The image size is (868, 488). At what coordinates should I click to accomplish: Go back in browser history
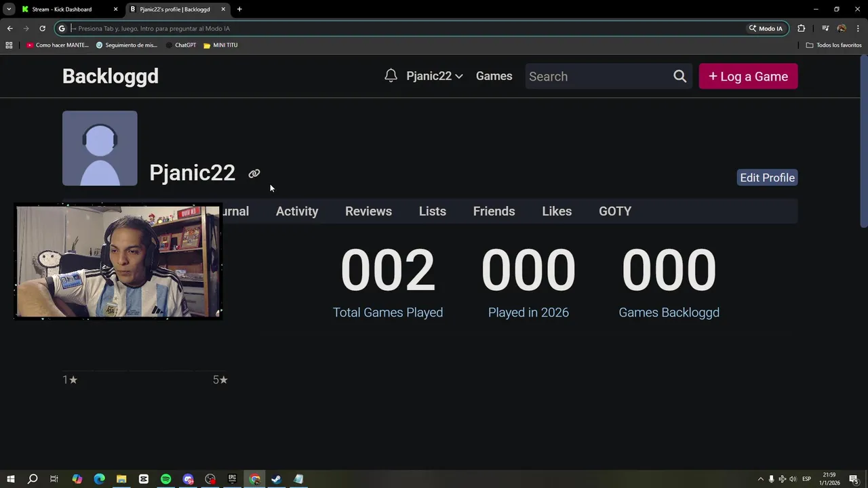(x=9, y=28)
